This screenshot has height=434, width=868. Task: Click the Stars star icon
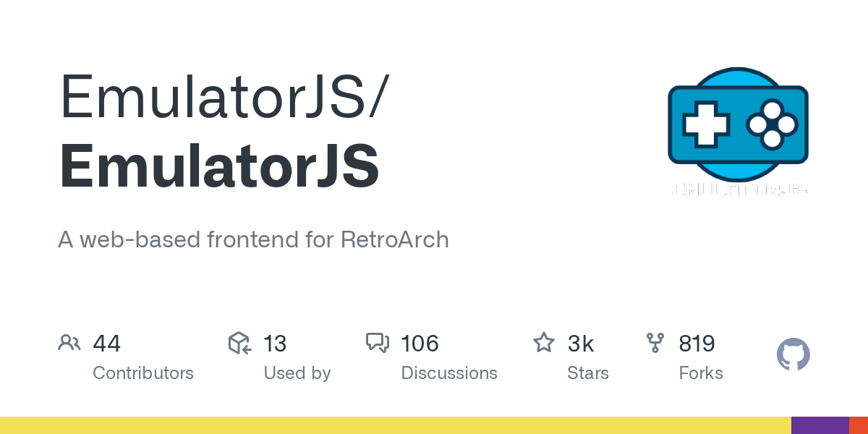pyautogui.click(x=543, y=343)
